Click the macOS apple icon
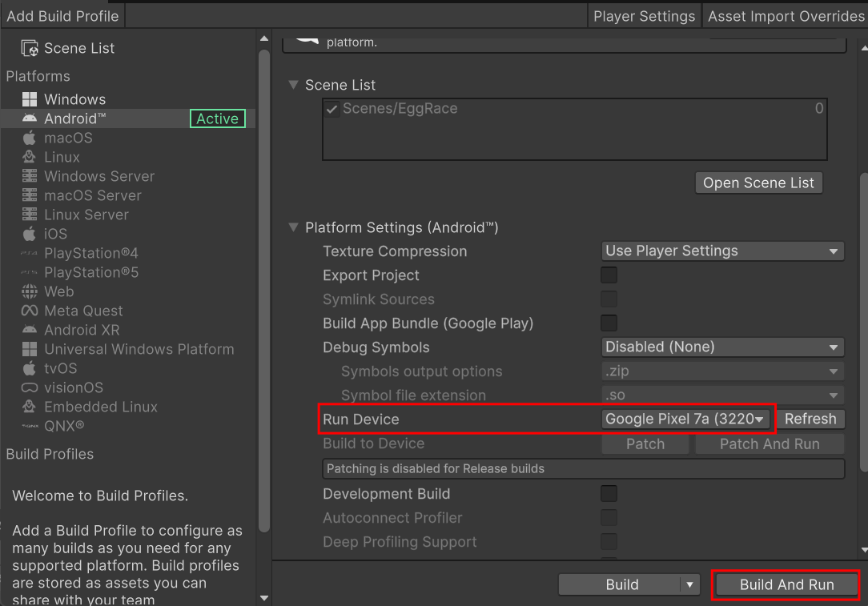Viewport: 868px width, 606px height. 30,138
